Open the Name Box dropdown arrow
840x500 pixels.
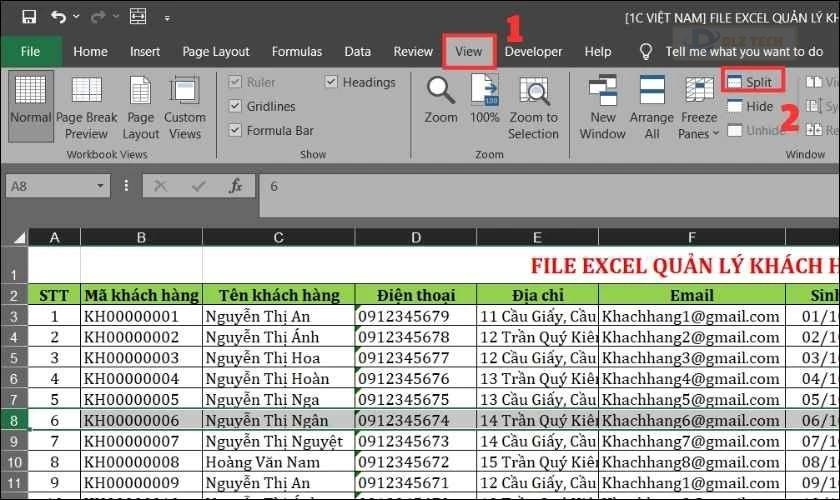pos(100,186)
